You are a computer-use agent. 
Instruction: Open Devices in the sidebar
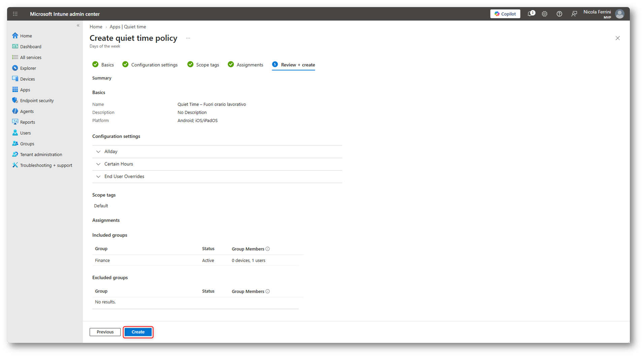point(27,79)
